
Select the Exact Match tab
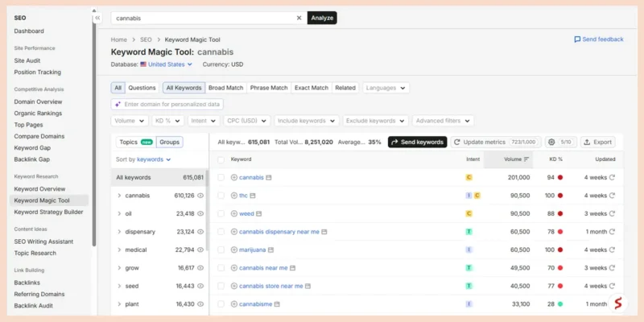pos(312,88)
